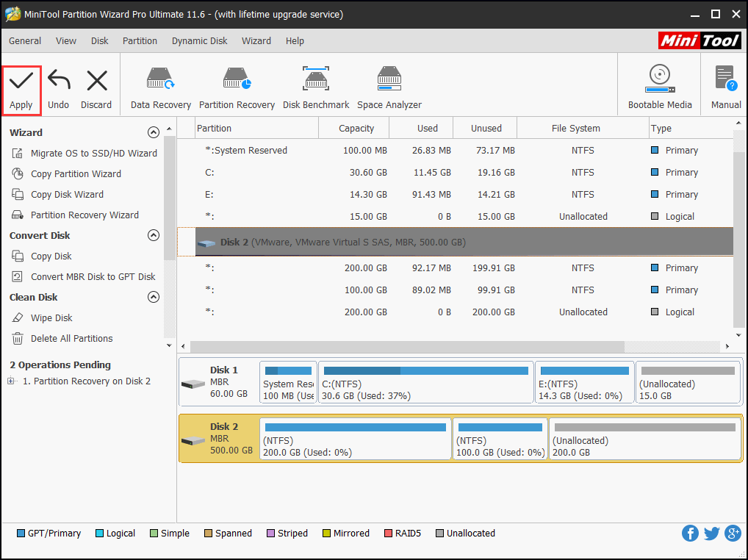Open Space Analyzer tool
This screenshot has height=560, width=748.
click(389, 88)
